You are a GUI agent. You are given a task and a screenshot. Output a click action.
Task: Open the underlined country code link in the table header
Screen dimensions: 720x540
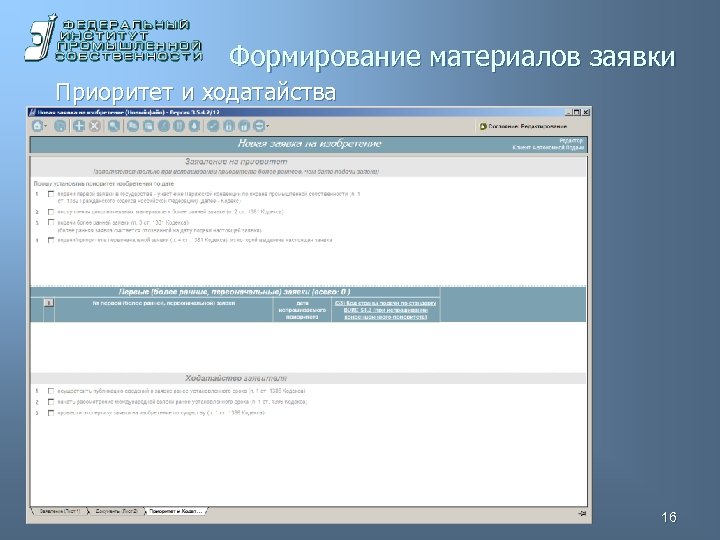(386, 310)
